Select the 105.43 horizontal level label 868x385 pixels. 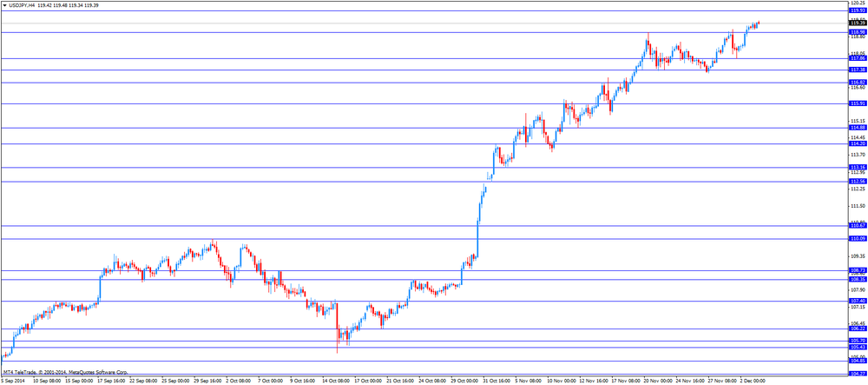pyautogui.click(x=858, y=348)
